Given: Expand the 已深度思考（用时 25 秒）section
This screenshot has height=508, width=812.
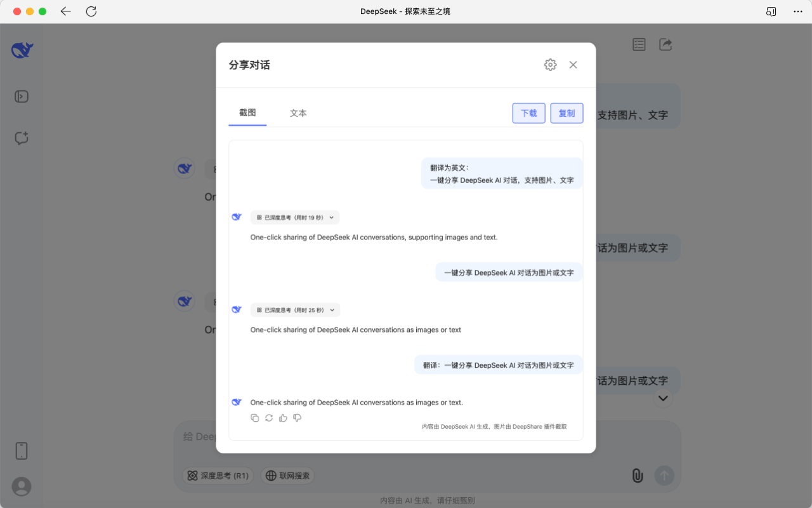Looking at the screenshot, I should [x=295, y=310].
